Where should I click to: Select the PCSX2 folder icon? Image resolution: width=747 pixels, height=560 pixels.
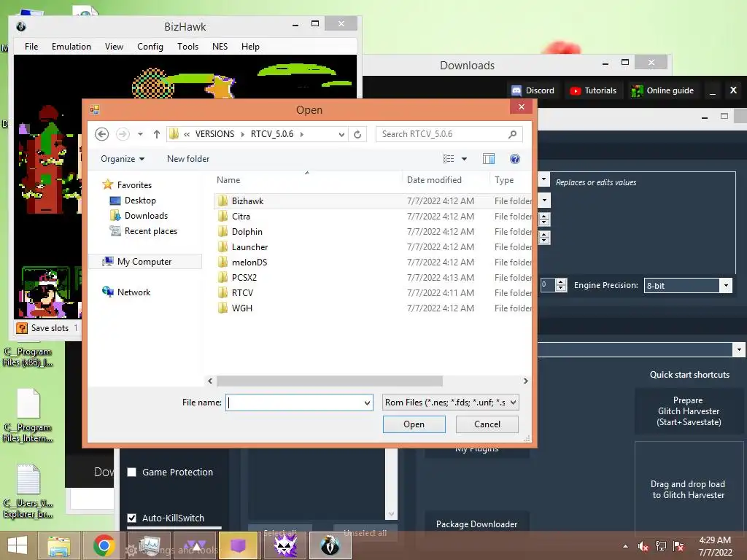coord(222,277)
